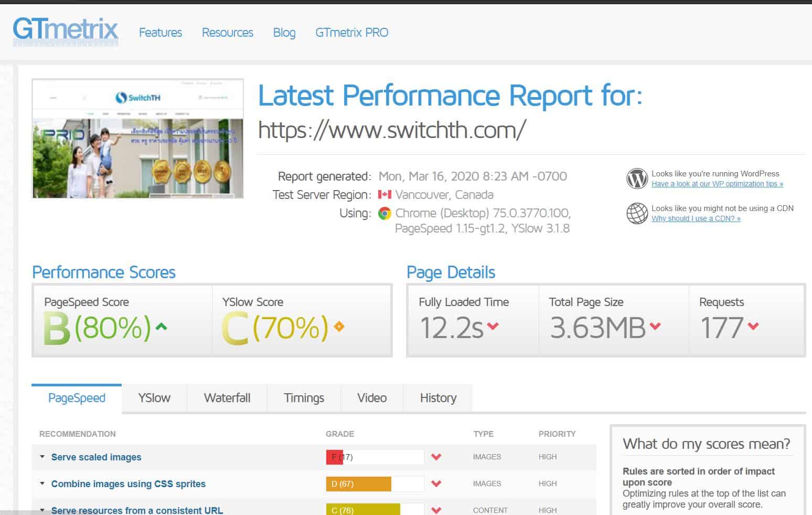Click Requests 177 value
812x515 pixels.
(x=722, y=328)
